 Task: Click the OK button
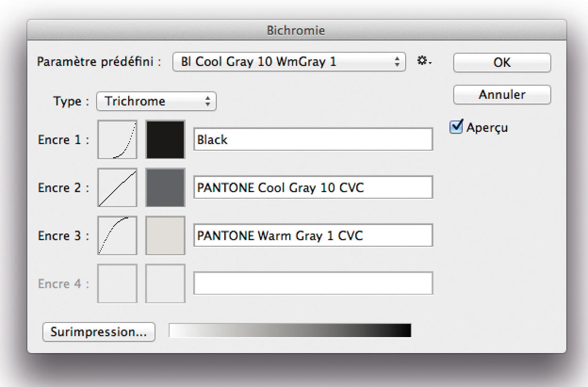[502, 63]
